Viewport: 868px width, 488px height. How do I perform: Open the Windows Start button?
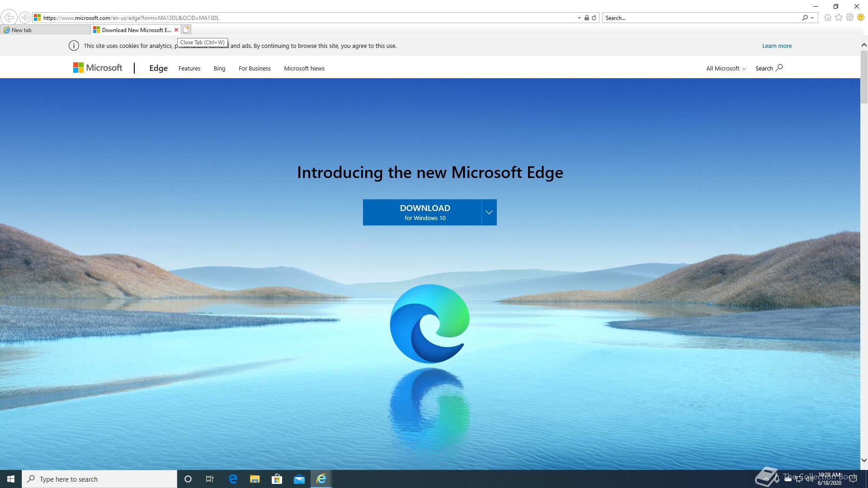coord(11,479)
